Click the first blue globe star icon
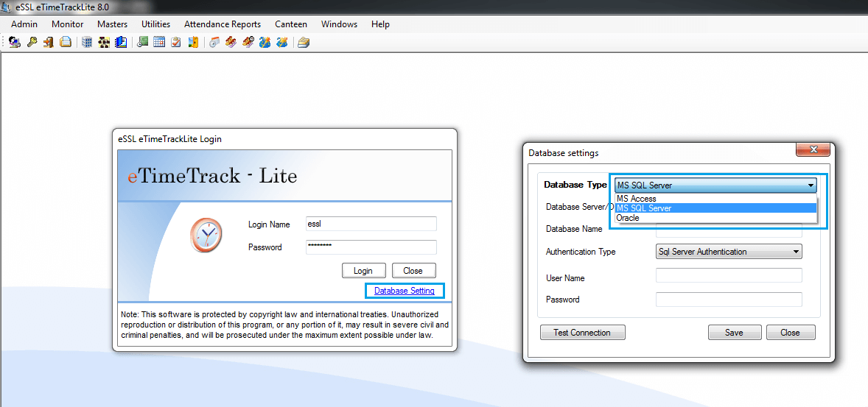This screenshot has width=868, height=407. (x=265, y=42)
